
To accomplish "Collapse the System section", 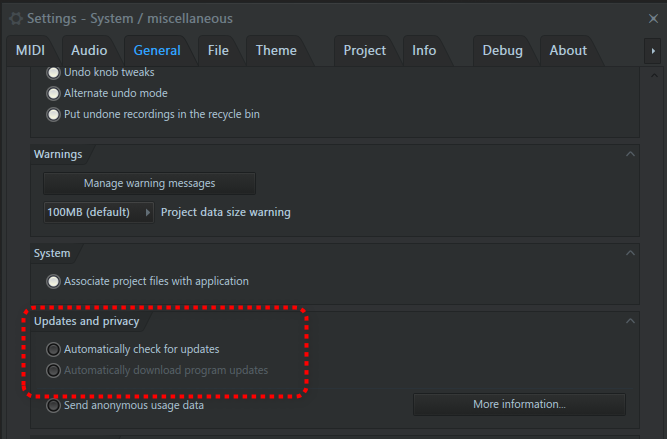I will coord(630,253).
